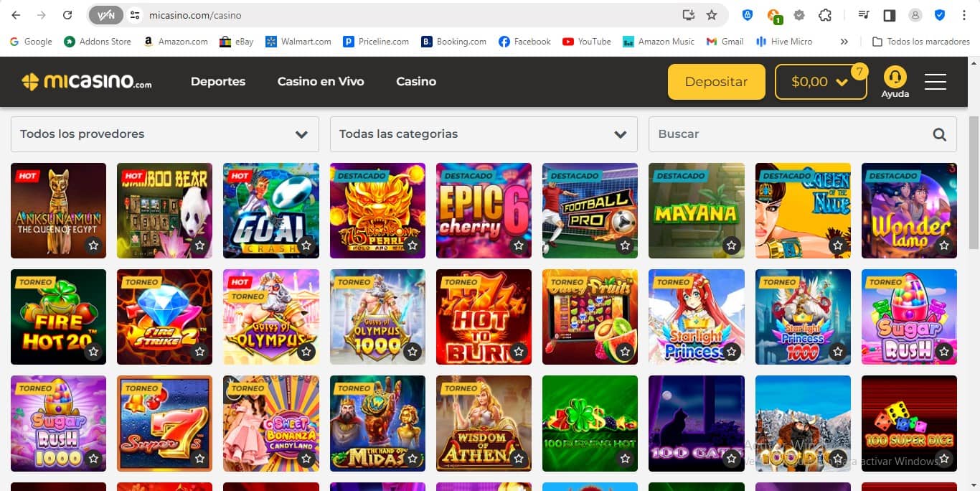
Task: Switch to the Casino en Vivo tab
Action: 321,82
